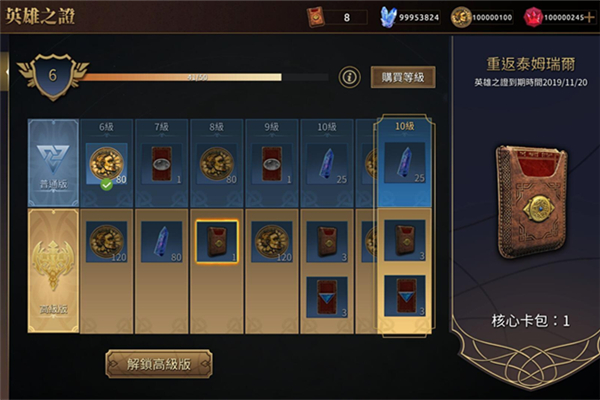Select level 7 premium blue crystal 80
The height and width of the screenshot is (400, 600).
pos(161,242)
